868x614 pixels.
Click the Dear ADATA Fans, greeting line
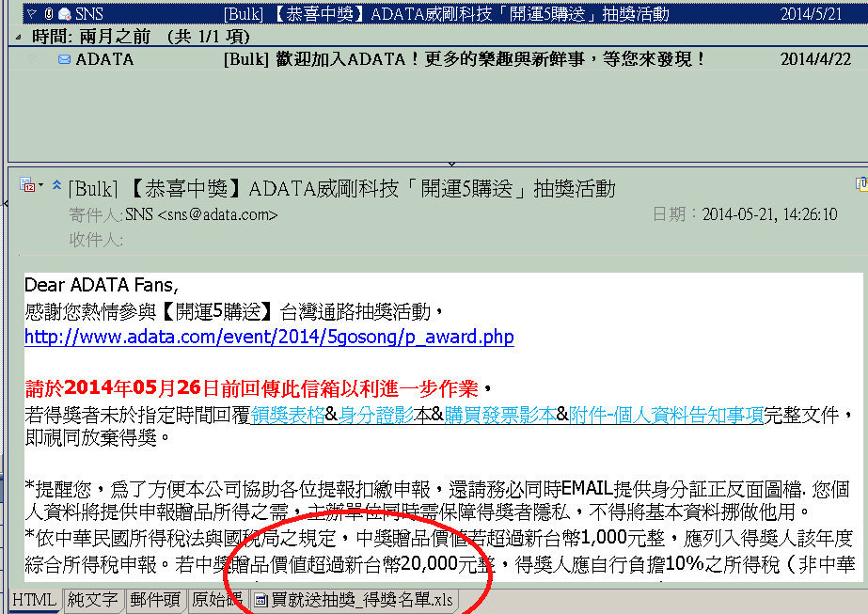(x=102, y=285)
